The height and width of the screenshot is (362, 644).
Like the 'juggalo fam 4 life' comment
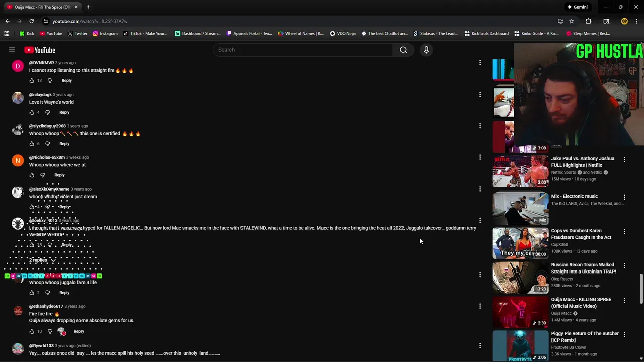tap(32, 293)
